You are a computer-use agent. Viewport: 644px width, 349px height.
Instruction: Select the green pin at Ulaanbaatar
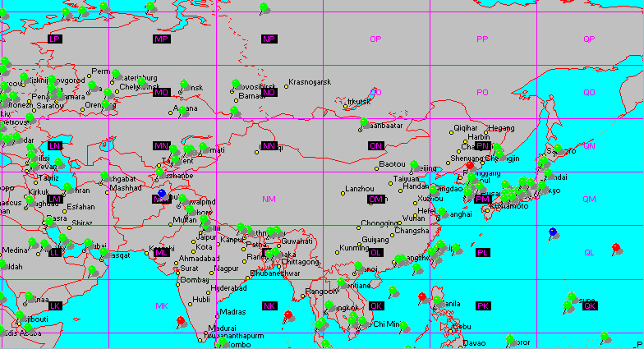364,122
